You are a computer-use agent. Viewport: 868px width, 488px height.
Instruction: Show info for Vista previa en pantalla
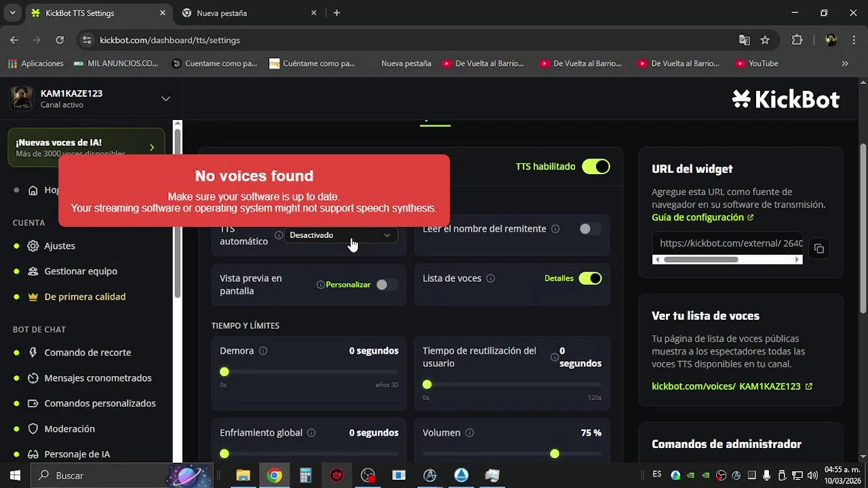click(321, 285)
